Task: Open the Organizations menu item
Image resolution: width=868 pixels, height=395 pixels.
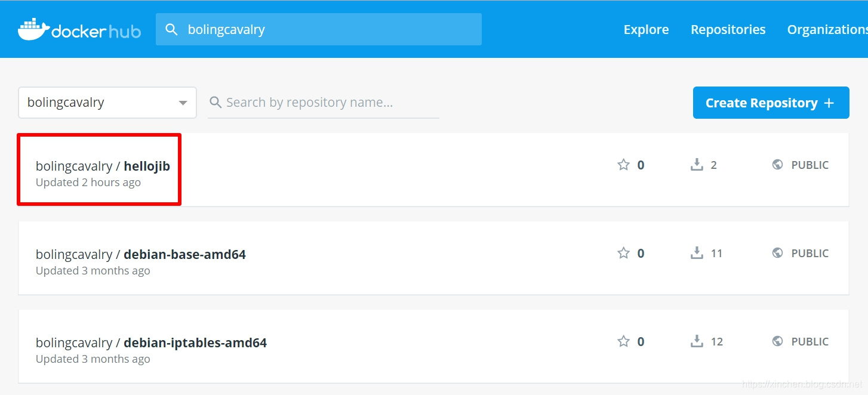Action: pos(827,29)
